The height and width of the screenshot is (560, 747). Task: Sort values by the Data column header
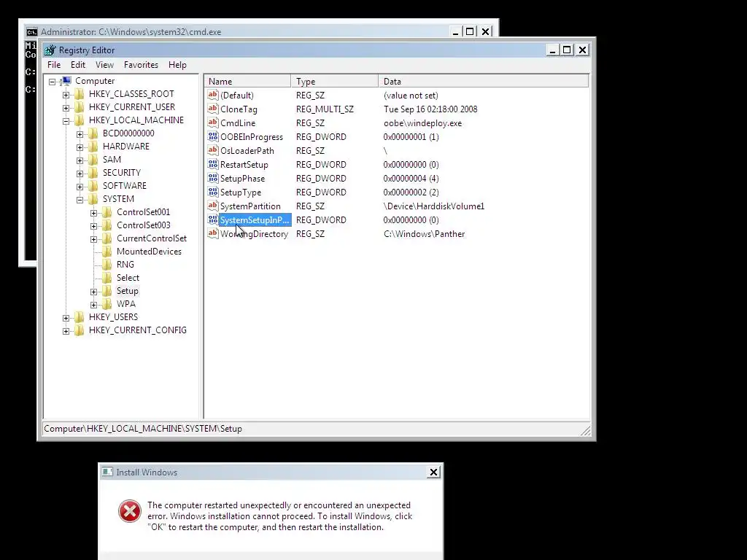pyautogui.click(x=484, y=82)
